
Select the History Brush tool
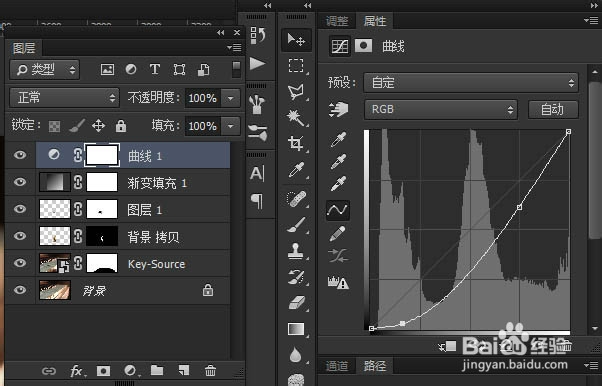(296, 277)
